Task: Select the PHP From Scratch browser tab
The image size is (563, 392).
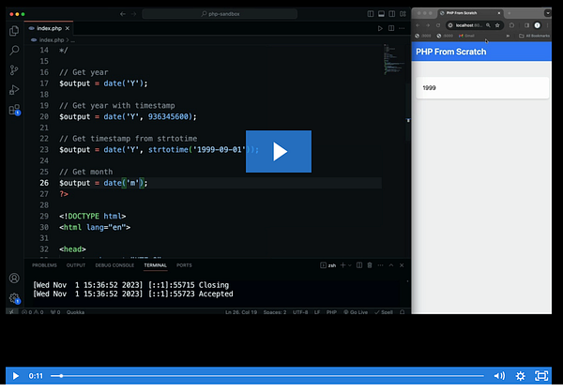Action: [470, 13]
